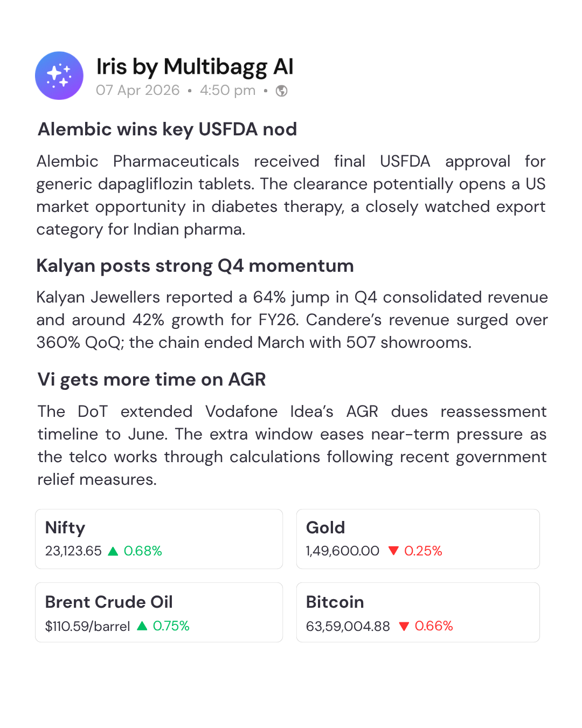Click the red down arrow for Bitcoin
Image resolution: width=582 pixels, height=728 pixels.
(404, 626)
